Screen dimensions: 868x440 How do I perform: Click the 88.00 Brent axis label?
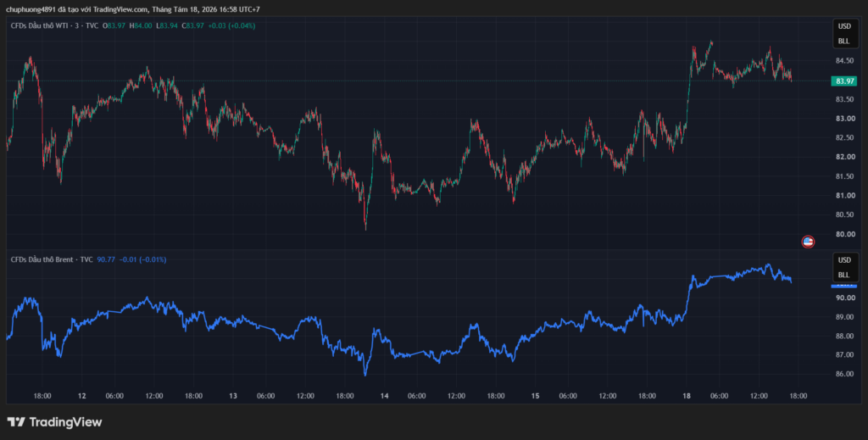843,336
